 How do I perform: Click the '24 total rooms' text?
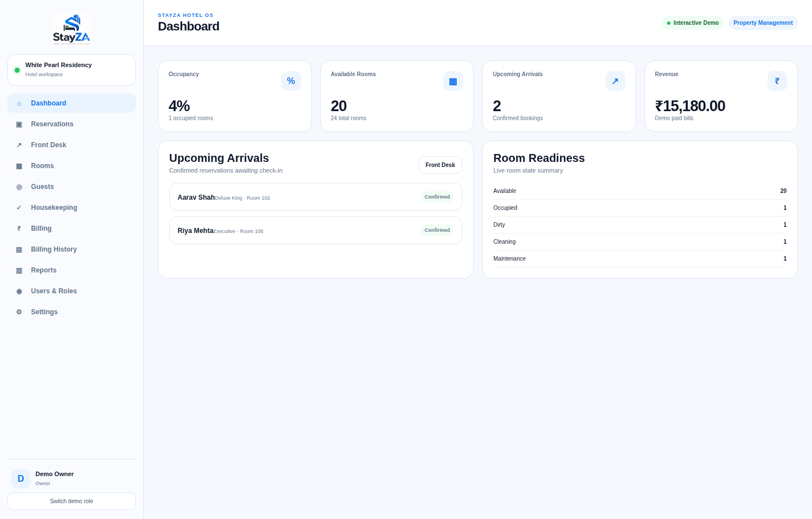pos(348,118)
